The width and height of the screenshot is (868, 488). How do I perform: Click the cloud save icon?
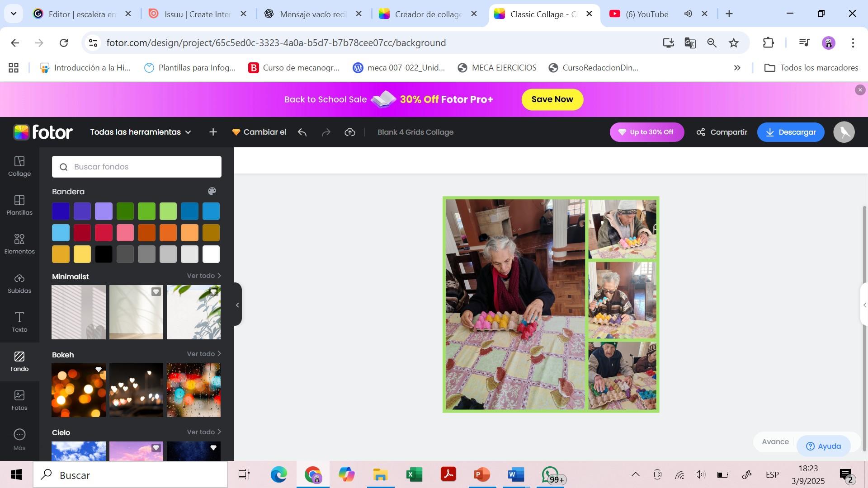(x=350, y=132)
